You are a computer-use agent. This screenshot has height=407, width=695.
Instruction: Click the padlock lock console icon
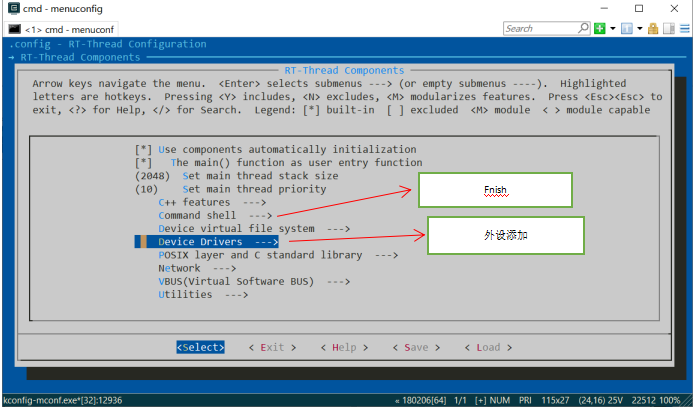click(x=653, y=28)
